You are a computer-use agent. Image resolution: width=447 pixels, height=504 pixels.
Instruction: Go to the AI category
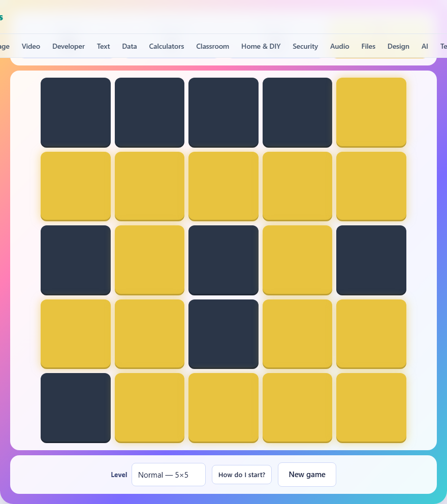point(425,46)
